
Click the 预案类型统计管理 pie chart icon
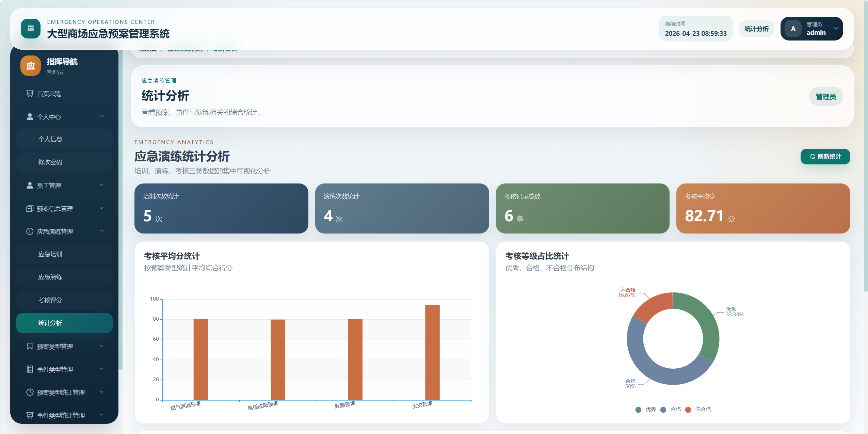(x=30, y=392)
